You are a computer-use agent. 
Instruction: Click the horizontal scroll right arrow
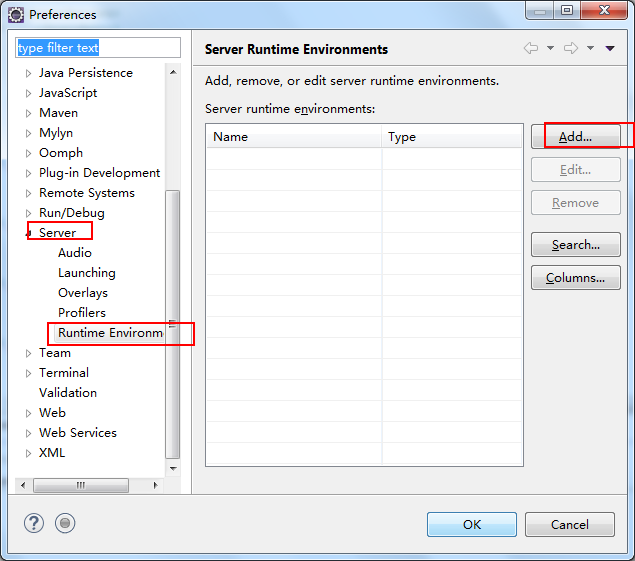[x=155, y=485]
